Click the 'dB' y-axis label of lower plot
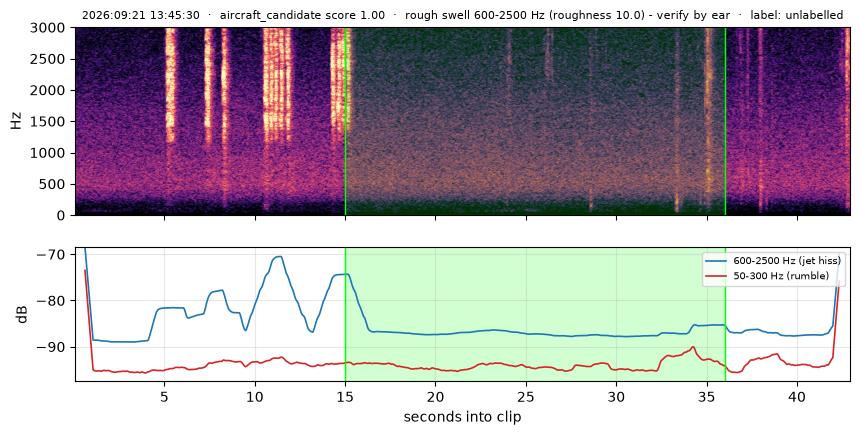This screenshot has width=860, height=435. tap(22, 314)
